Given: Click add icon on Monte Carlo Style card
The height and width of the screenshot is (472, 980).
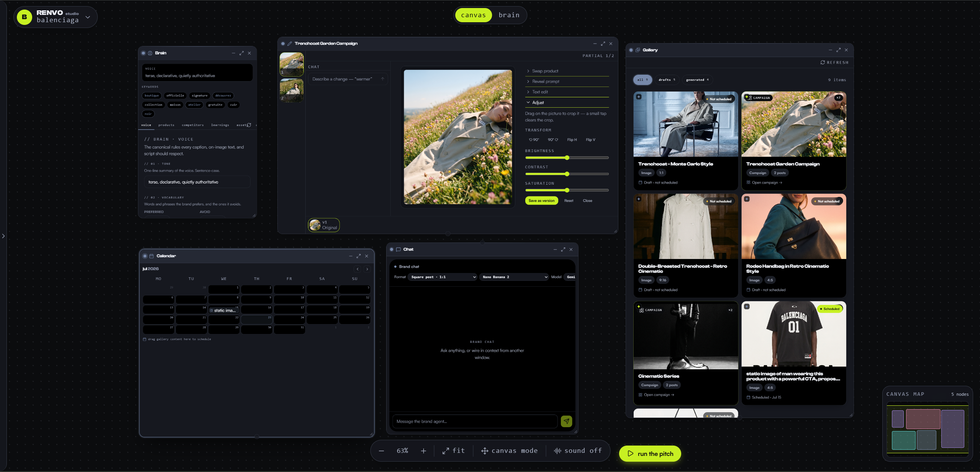Looking at the screenshot, I should tap(639, 97).
